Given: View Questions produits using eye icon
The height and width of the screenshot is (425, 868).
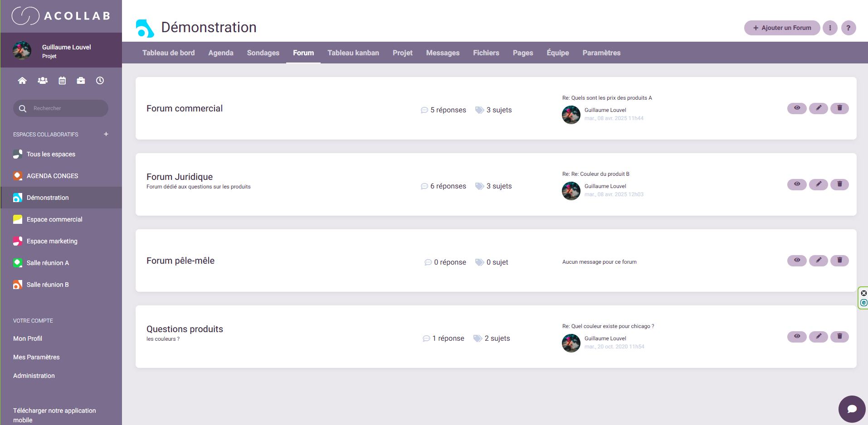Looking at the screenshot, I should click(796, 337).
